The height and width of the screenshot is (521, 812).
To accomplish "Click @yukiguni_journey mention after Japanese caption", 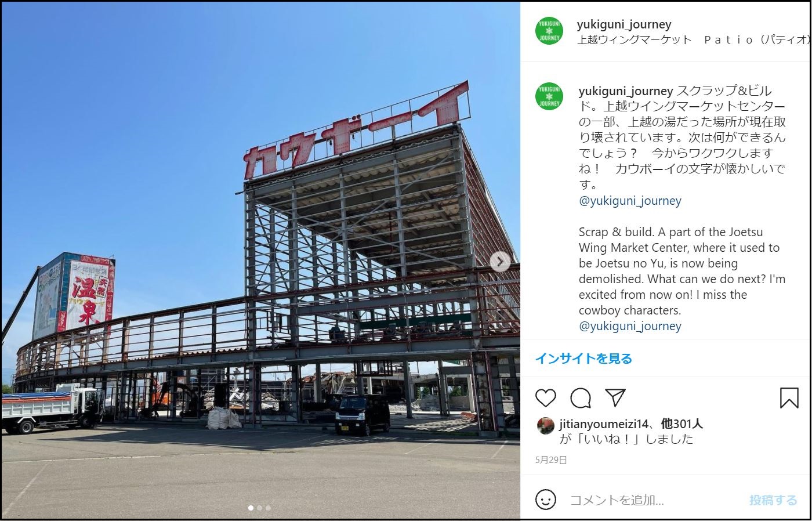I will (x=630, y=201).
